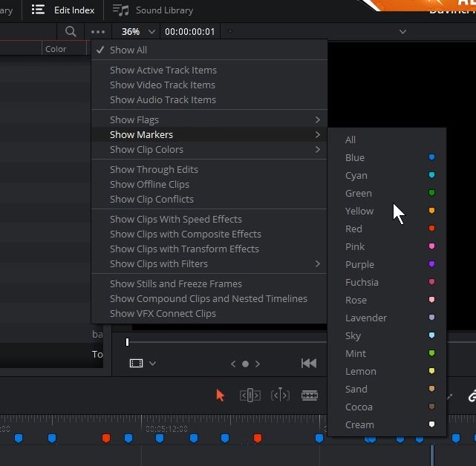Choose All in the markers submenu

[x=387, y=140]
